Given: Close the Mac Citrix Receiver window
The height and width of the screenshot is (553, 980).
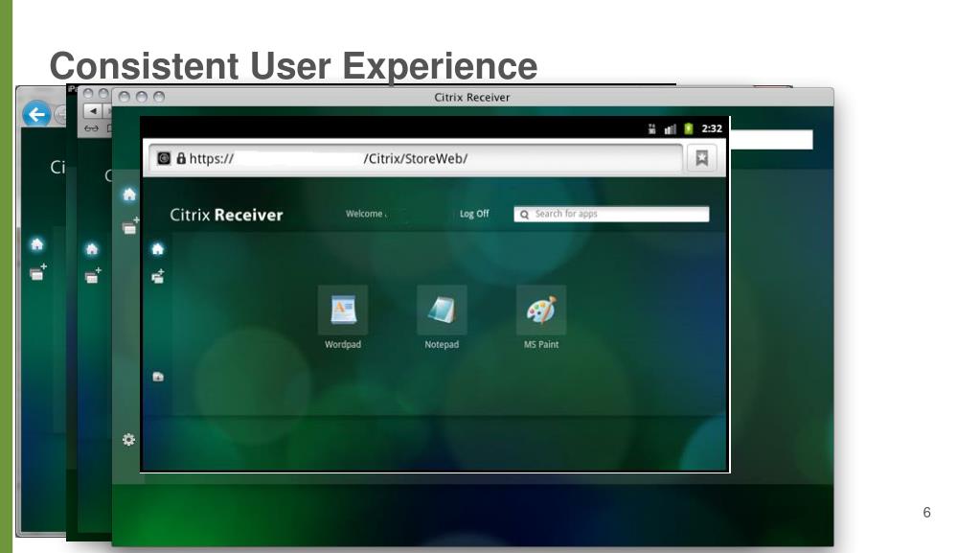Looking at the screenshot, I should point(124,97).
